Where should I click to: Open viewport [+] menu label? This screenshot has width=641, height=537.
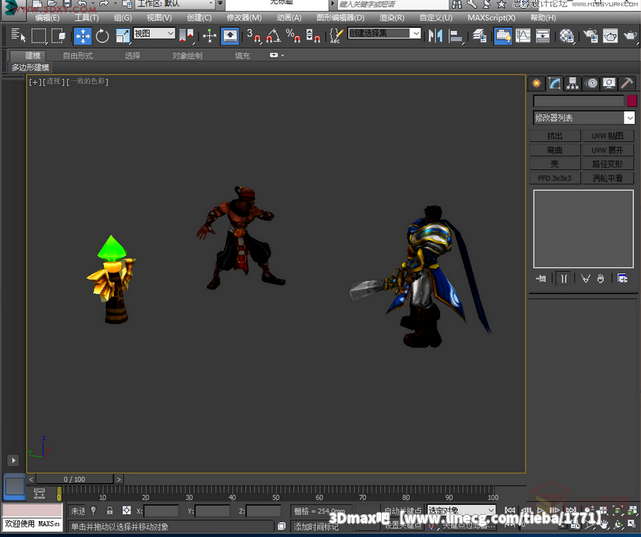[x=34, y=82]
